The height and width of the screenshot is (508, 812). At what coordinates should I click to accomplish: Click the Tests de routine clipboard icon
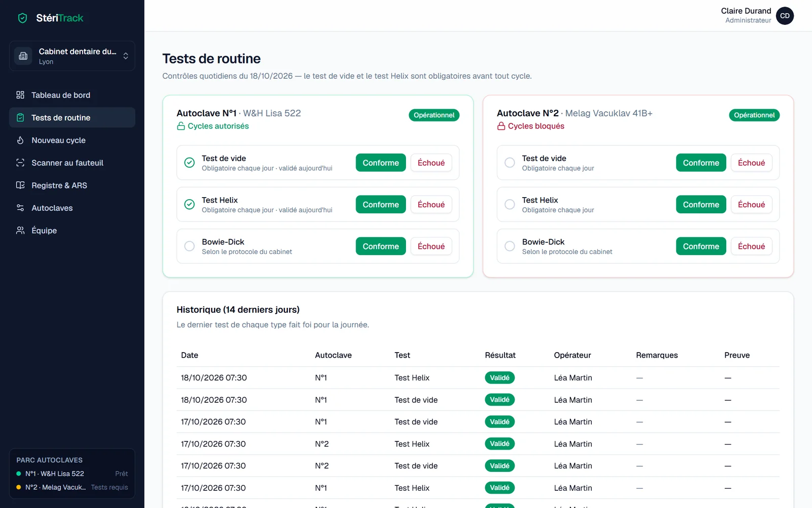(20, 117)
